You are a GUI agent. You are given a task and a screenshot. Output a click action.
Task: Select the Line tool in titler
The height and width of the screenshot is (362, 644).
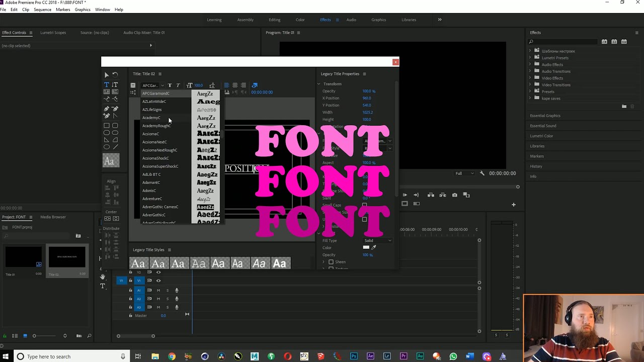pyautogui.click(x=115, y=147)
